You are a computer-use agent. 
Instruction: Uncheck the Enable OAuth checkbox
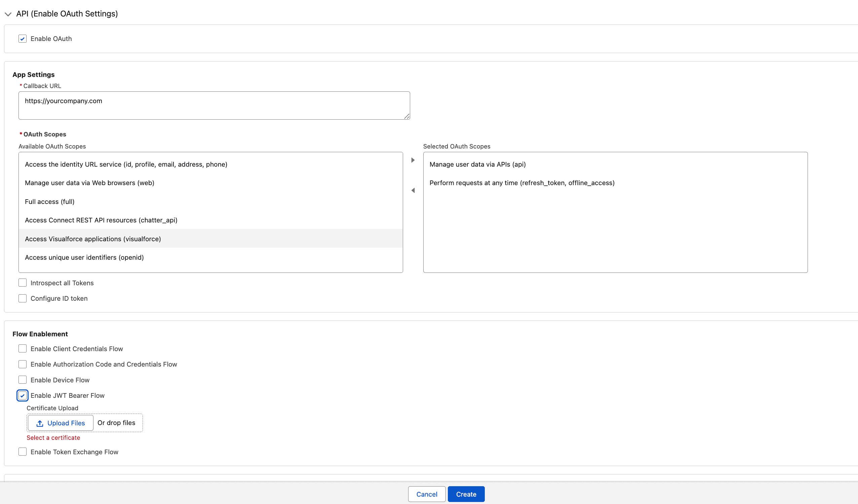[x=22, y=38]
